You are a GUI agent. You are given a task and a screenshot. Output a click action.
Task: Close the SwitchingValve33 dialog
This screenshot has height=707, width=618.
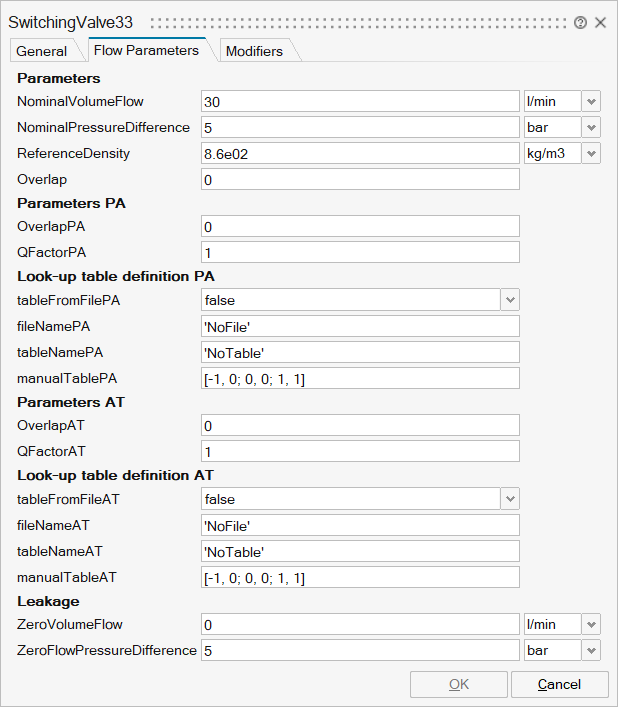(601, 22)
